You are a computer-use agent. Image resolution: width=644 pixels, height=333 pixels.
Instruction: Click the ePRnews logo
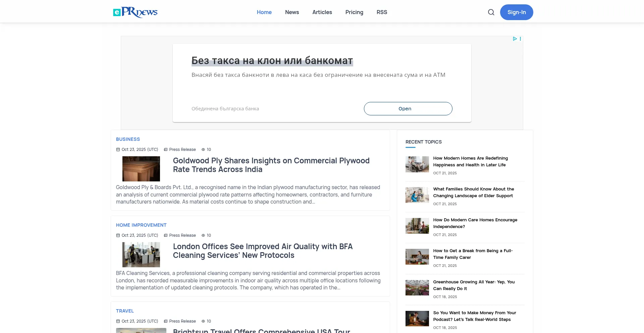[135, 12]
